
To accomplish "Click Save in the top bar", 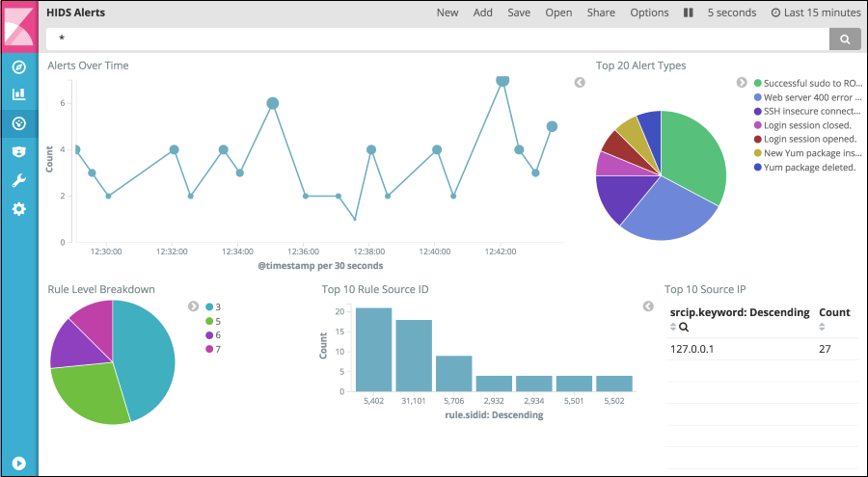I will click(x=519, y=13).
